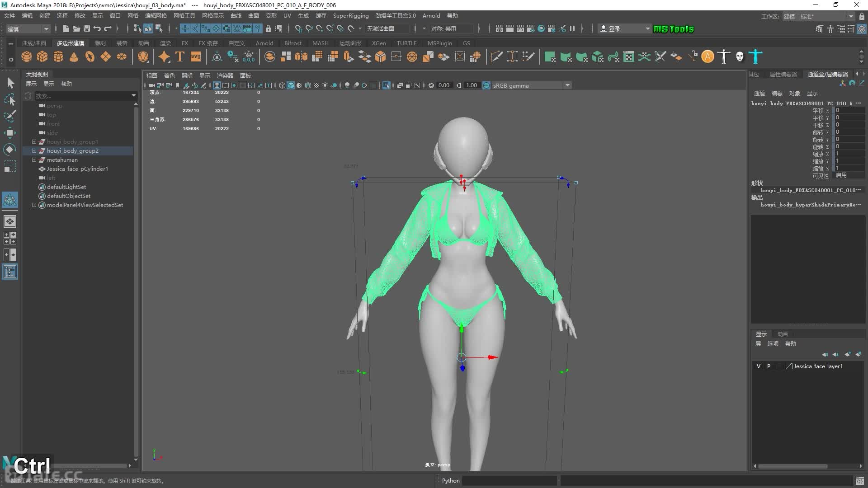The width and height of the screenshot is (868, 488).
Task: Switch to the Arnold shelf tab
Action: 264,43
